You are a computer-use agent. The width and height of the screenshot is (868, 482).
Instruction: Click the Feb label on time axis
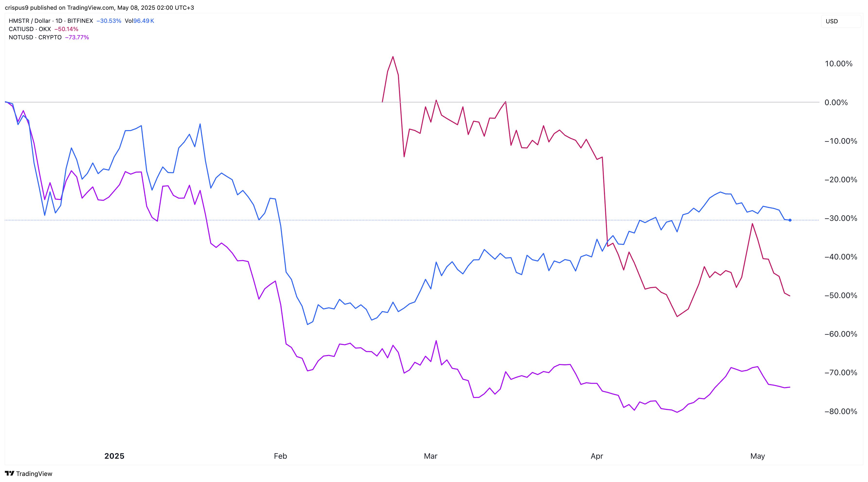[280, 456]
